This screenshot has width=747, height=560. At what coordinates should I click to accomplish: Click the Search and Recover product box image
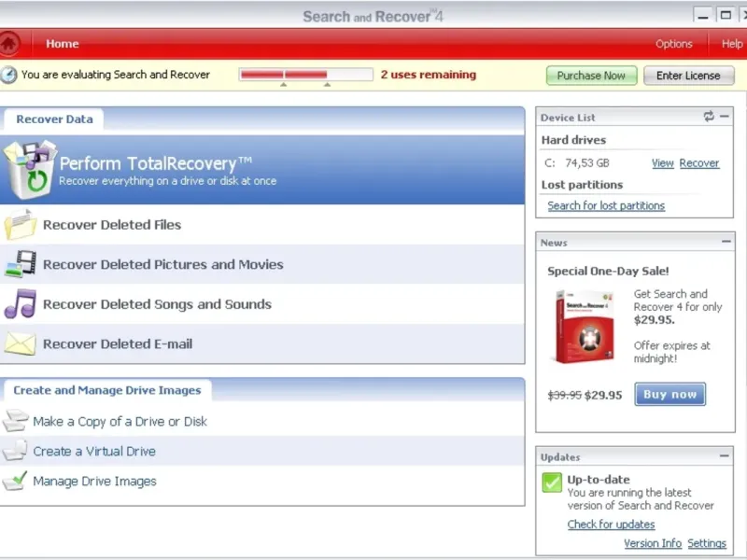click(585, 327)
